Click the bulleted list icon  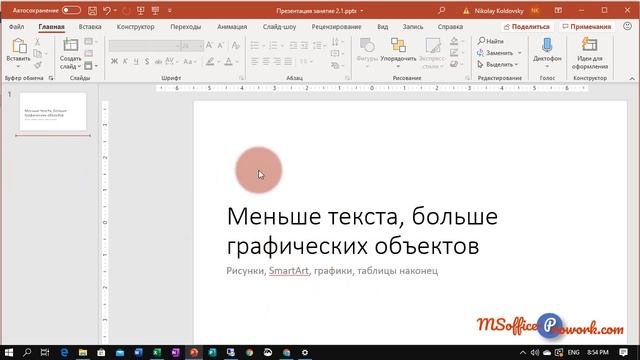pyautogui.click(x=255, y=45)
